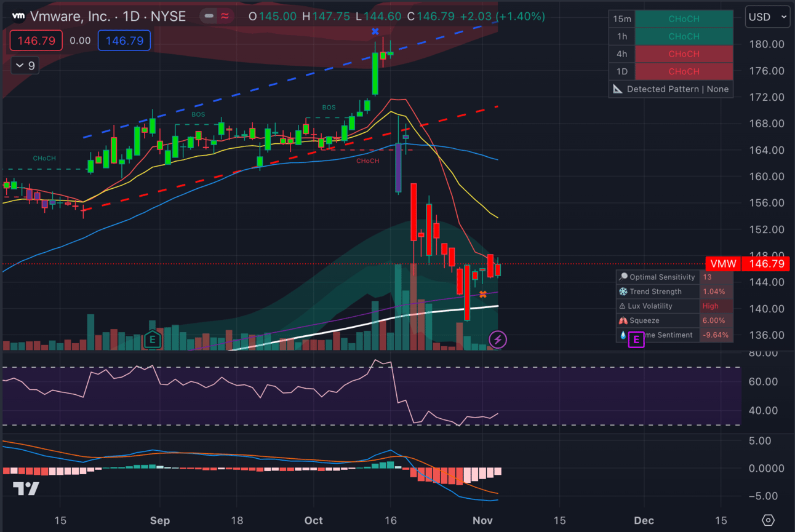Screen dimensions: 795x532
Task: Click the blue buy price box 146.79
Action: tap(124, 41)
